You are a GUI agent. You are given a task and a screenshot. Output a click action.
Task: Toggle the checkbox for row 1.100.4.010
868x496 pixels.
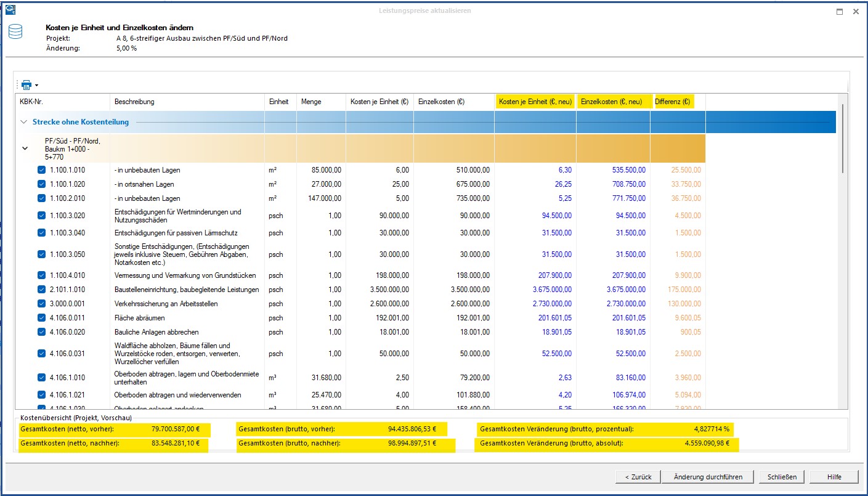coord(41,275)
